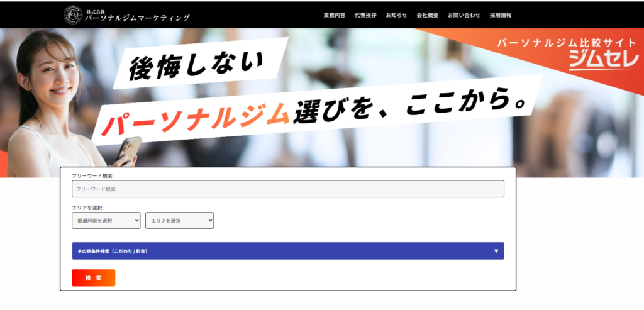Navigate to お問い合わせ
This screenshot has width=644, height=310.
464,15
